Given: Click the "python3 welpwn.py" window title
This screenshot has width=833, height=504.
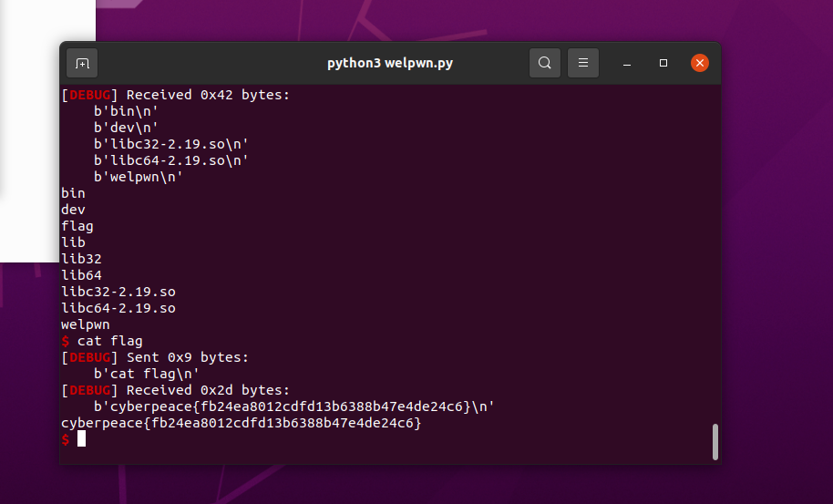Looking at the screenshot, I should [390, 63].
